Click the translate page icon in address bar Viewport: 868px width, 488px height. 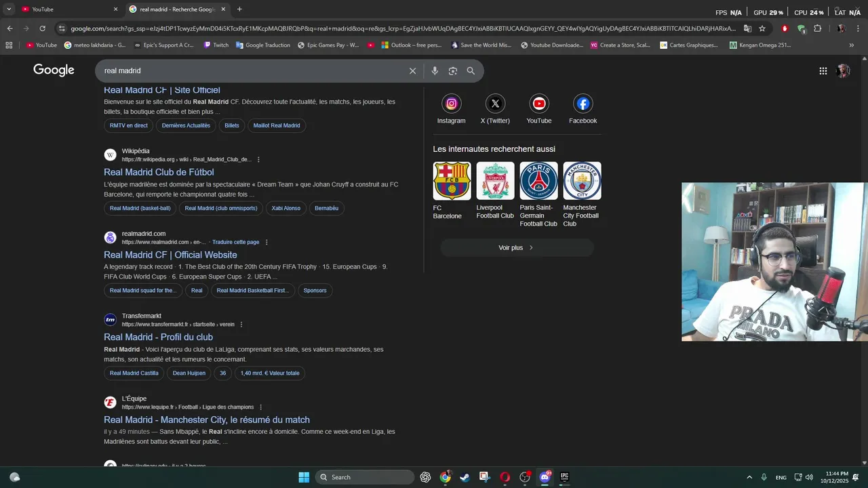point(747,28)
